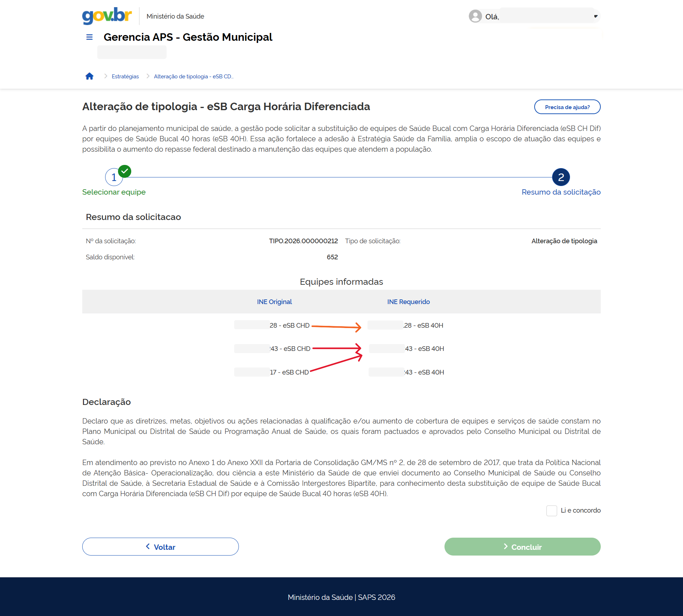Click the 'INE Requerido' column header
The image size is (683, 616).
(408, 302)
